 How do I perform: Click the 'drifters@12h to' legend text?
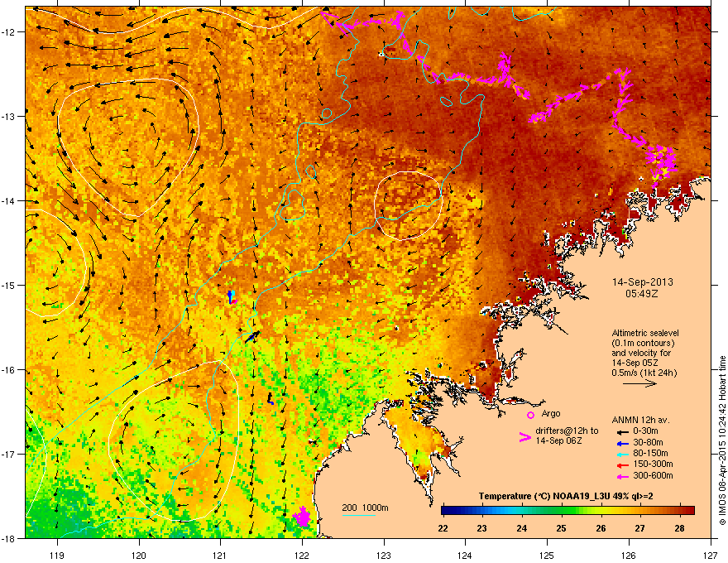(x=567, y=431)
